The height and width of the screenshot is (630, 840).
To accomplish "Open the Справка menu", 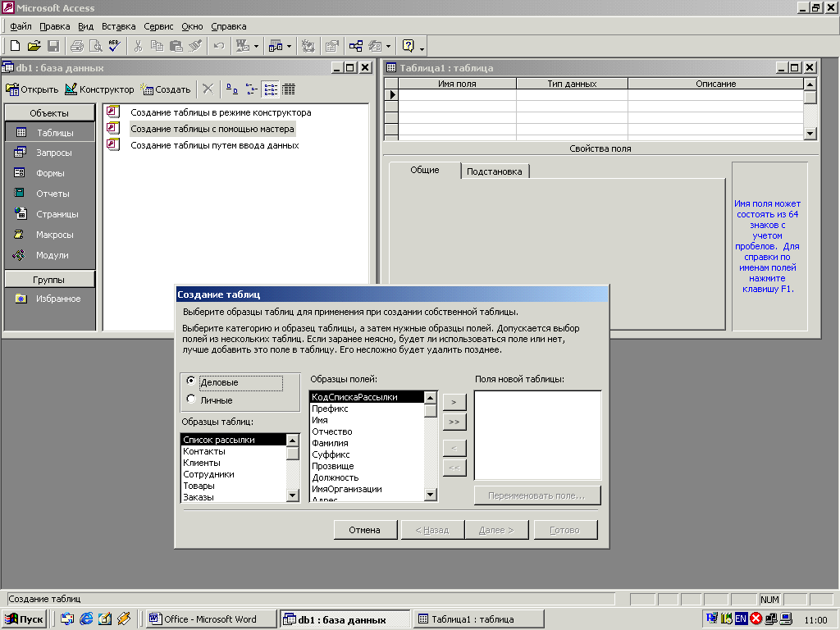I will (229, 26).
